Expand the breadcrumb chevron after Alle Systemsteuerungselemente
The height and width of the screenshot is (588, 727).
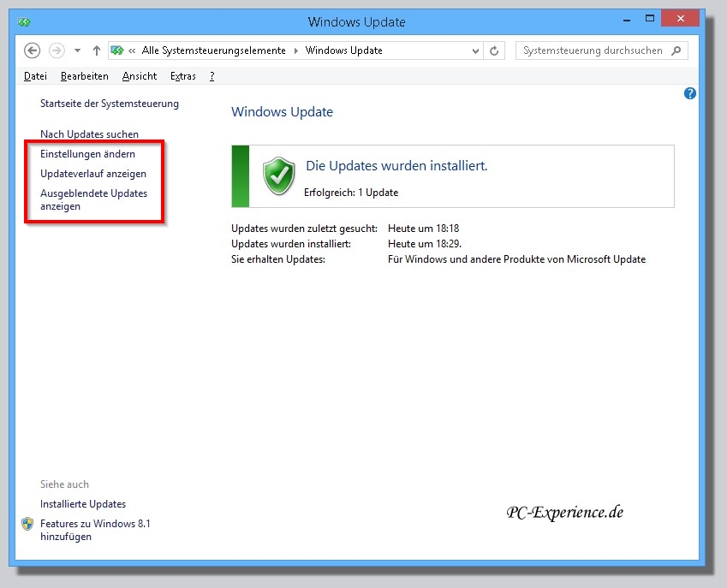pos(295,50)
